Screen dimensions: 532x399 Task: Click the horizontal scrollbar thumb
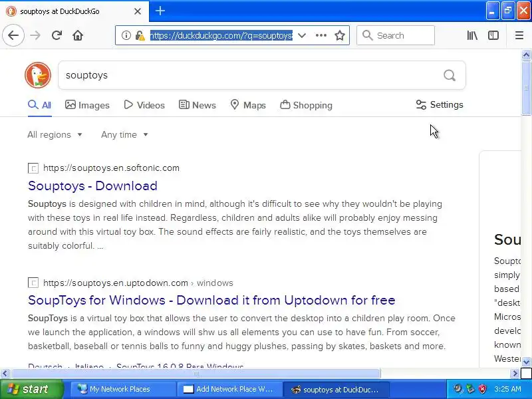(196, 373)
